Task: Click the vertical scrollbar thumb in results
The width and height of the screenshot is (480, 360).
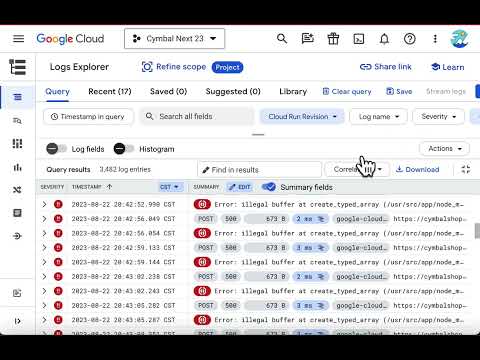Action: (x=477, y=231)
